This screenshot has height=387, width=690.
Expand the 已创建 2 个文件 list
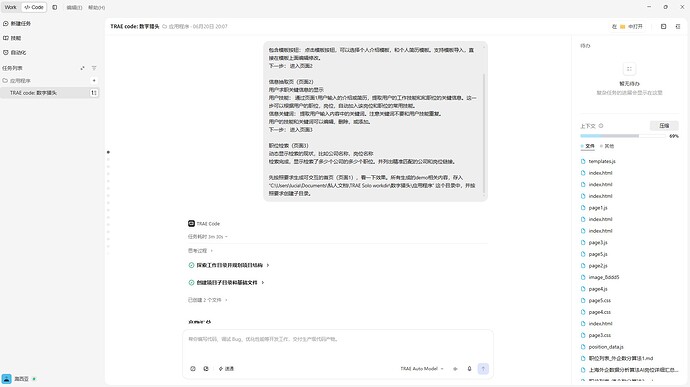[x=208, y=300]
